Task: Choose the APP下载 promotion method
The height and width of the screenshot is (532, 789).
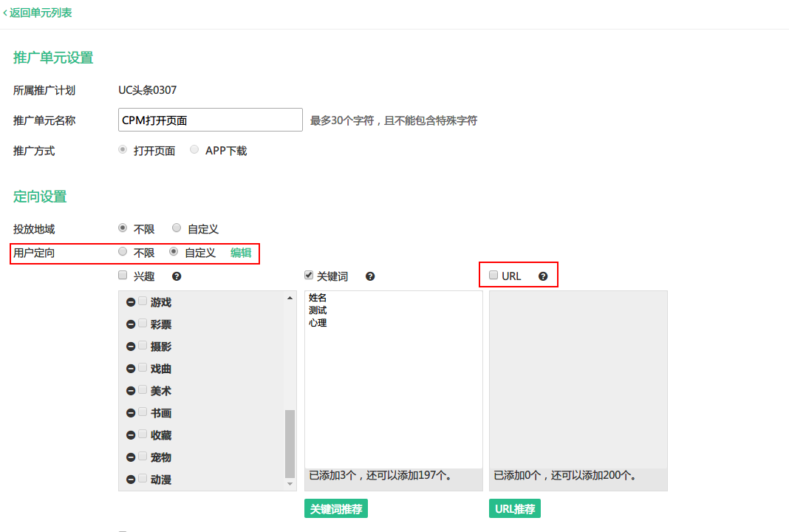Action: click(x=194, y=149)
